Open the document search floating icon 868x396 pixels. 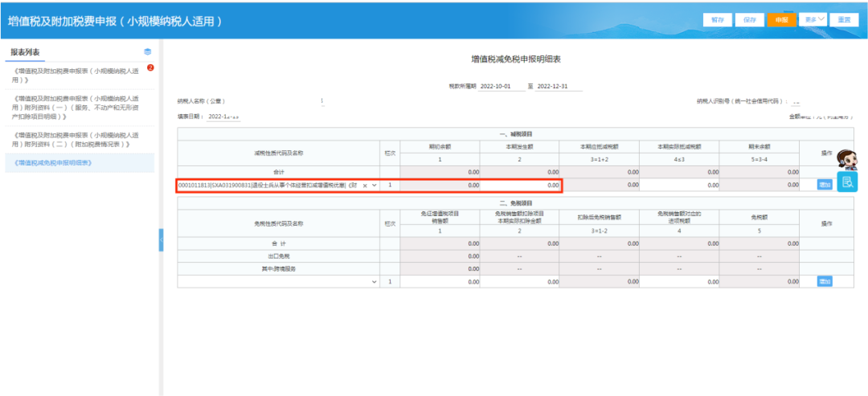point(848,182)
